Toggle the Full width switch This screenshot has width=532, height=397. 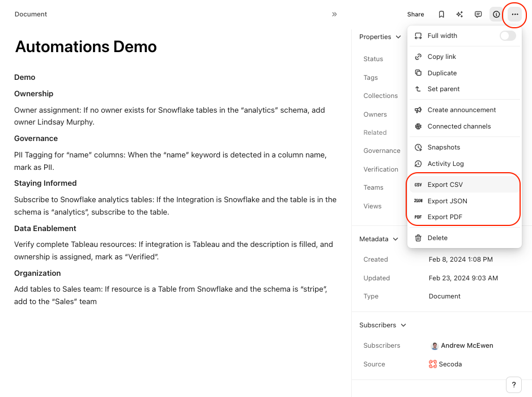[x=507, y=36]
